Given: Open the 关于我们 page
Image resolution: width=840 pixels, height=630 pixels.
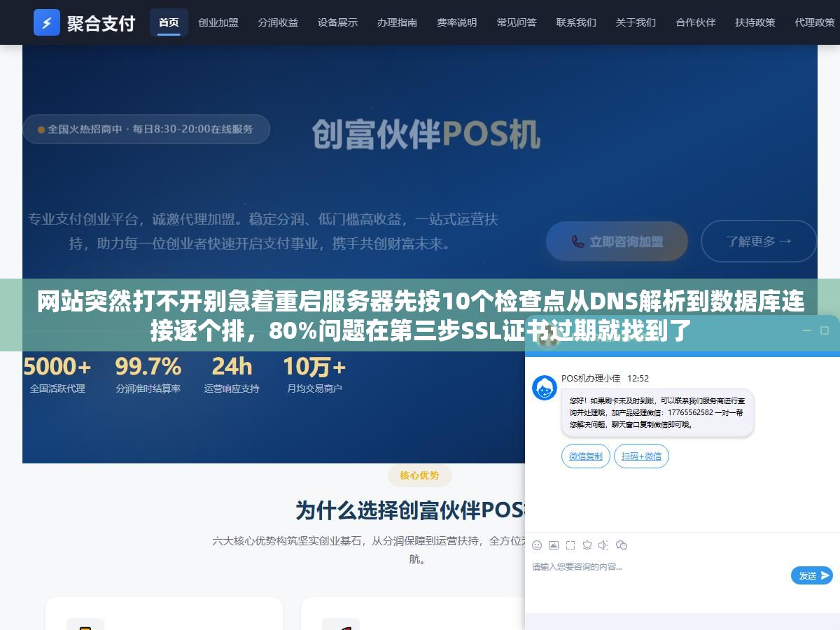Looking at the screenshot, I should coord(636,22).
